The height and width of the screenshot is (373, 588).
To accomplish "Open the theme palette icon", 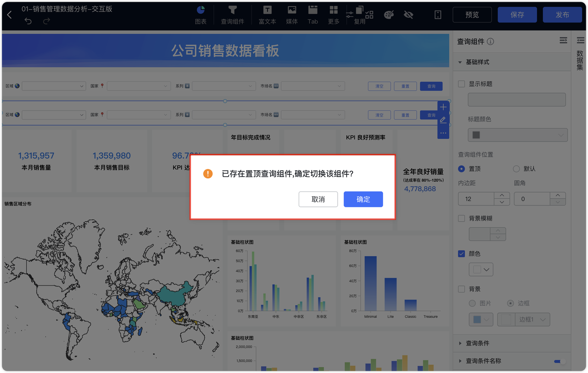I will click(x=389, y=15).
